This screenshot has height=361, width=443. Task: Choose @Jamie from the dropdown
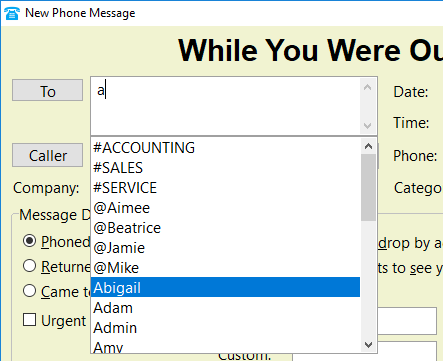click(x=226, y=248)
